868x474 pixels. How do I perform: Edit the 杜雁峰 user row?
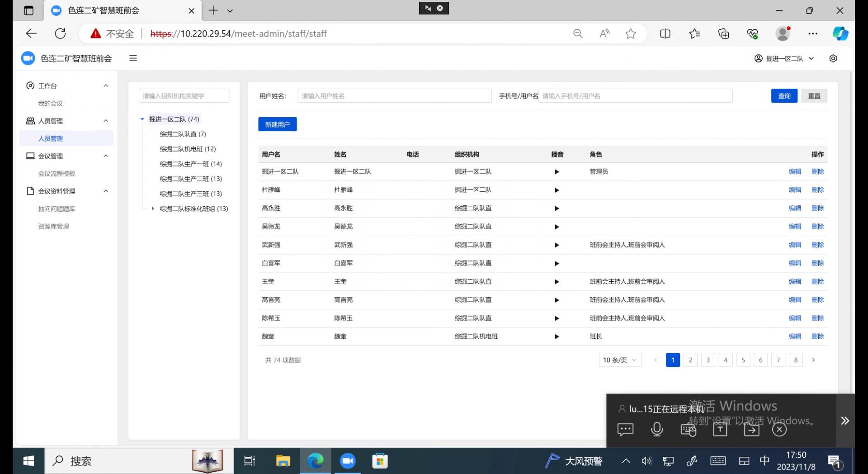click(x=795, y=190)
